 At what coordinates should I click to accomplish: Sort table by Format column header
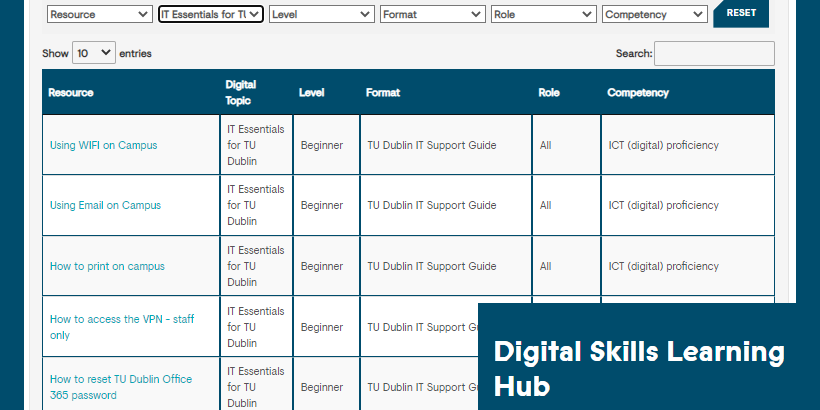click(446, 93)
